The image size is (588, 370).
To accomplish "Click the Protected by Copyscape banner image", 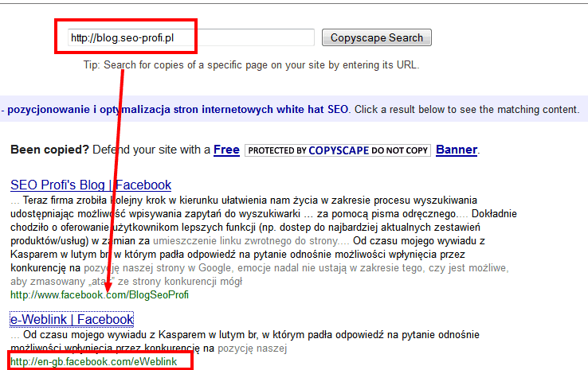I will pos(338,150).
